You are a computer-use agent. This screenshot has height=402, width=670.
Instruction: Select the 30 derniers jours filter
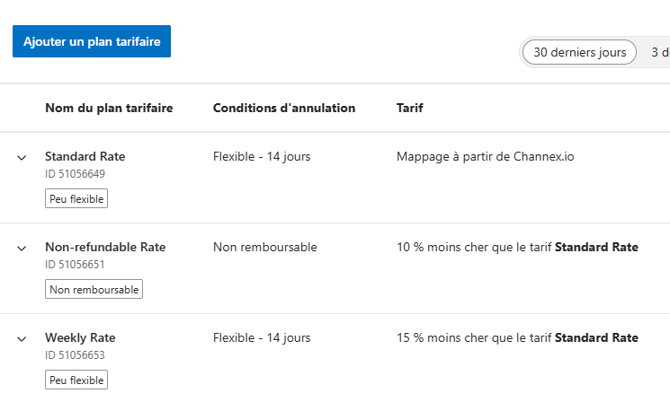click(579, 52)
